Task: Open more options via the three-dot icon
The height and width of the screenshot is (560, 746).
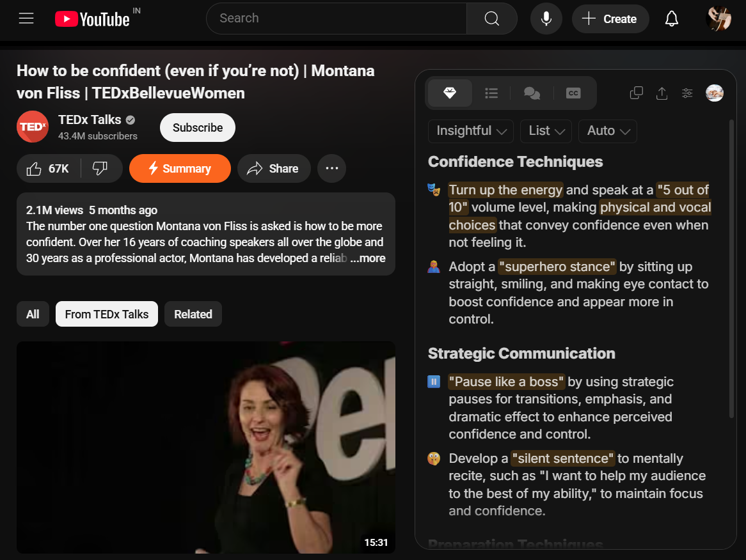Action: [x=331, y=168]
